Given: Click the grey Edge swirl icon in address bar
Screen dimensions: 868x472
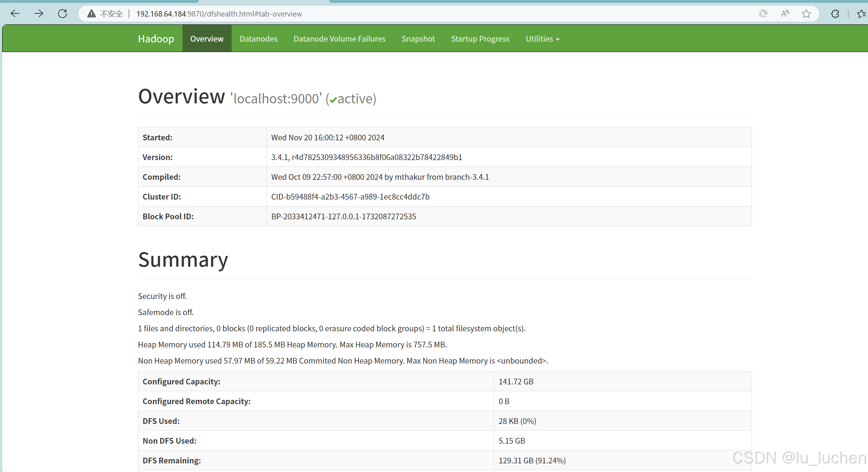Looking at the screenshot, I should (763, 14).
